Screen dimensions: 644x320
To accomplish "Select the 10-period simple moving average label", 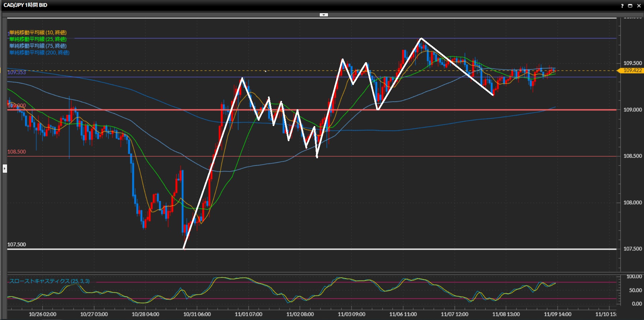I will click(38, 33).
